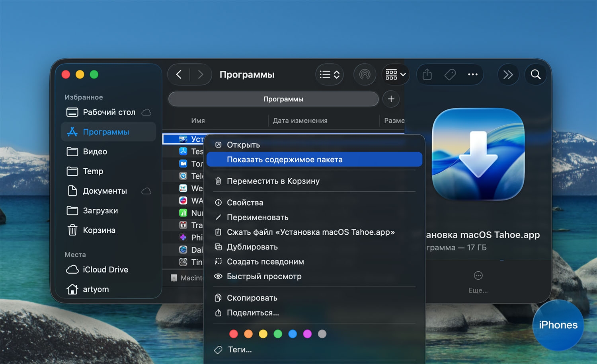Open Корзина in the sidebar

click(x=99, y=230)
